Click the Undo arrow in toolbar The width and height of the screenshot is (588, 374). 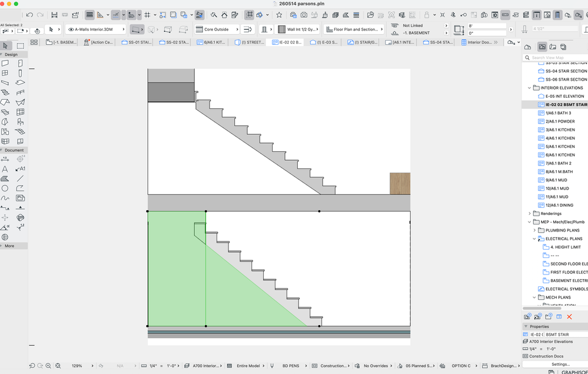tap(29, 15)
